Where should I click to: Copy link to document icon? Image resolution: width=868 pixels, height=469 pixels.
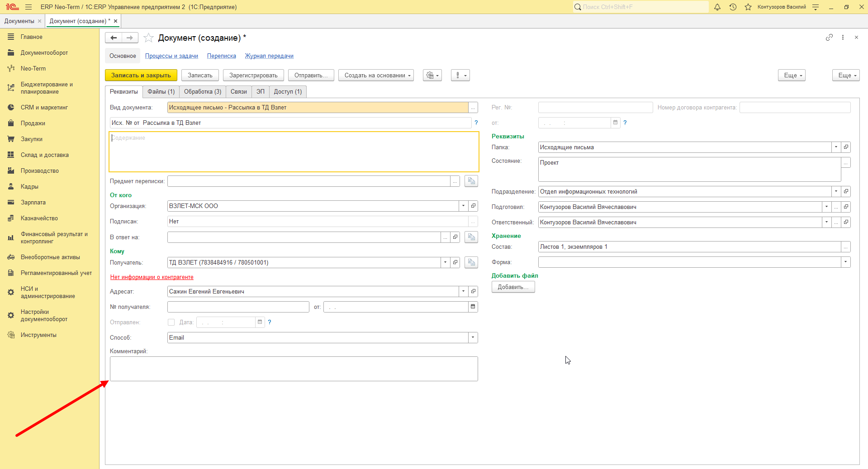click(829, 38)
